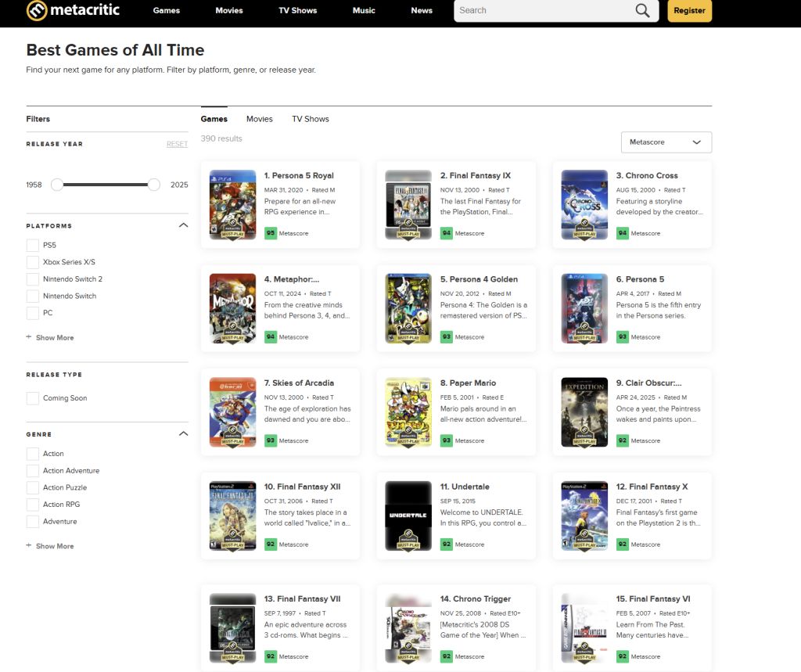Enable the Nintendo Switch 2 filter
This screenshot has height=672, width=801.
pos(33,279)
